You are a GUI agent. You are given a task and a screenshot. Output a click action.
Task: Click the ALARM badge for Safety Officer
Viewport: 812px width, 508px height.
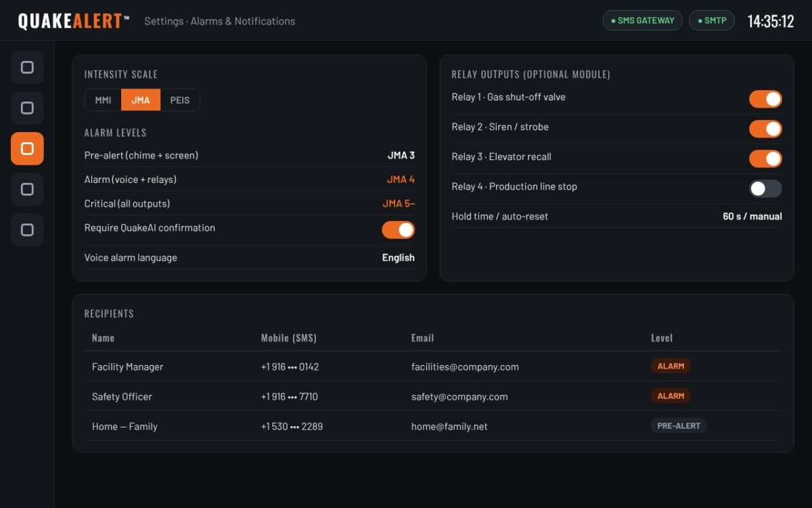(671, 396)
